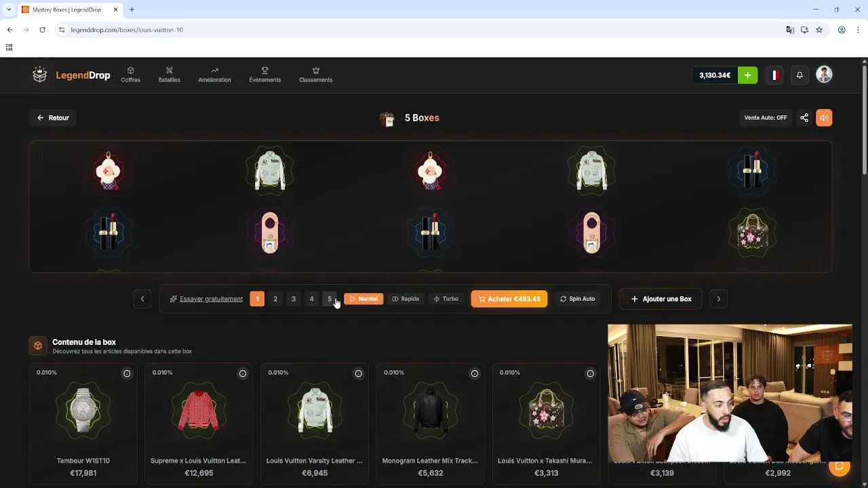Screen dimensions: 868x488
Task: Open the apps grid in bookmarks bar
Action: (9, 47)
